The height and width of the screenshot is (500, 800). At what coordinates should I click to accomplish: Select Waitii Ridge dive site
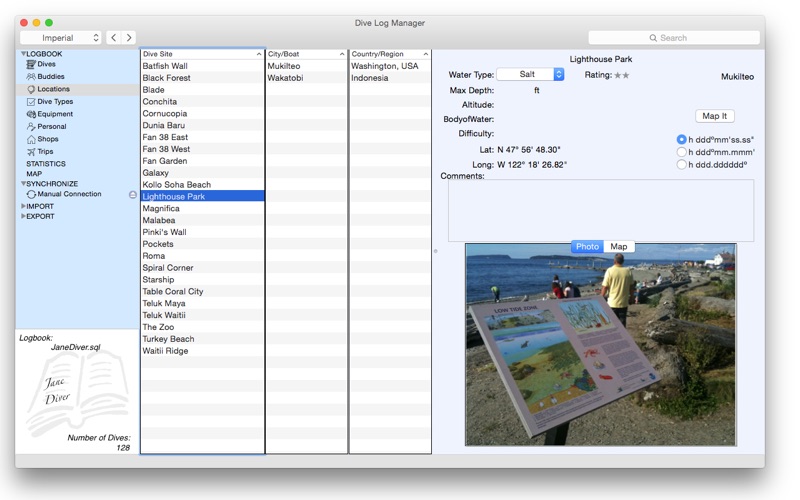[202, 351]
